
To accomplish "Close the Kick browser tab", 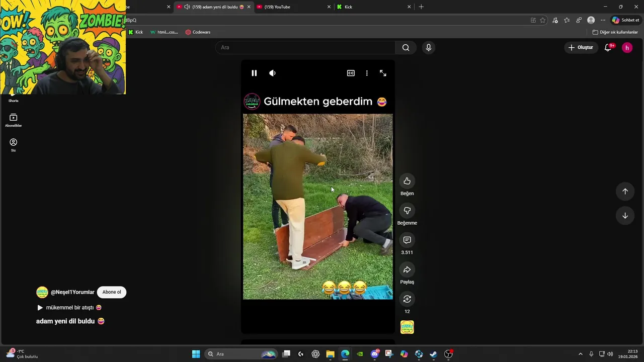I will point(409,7).
